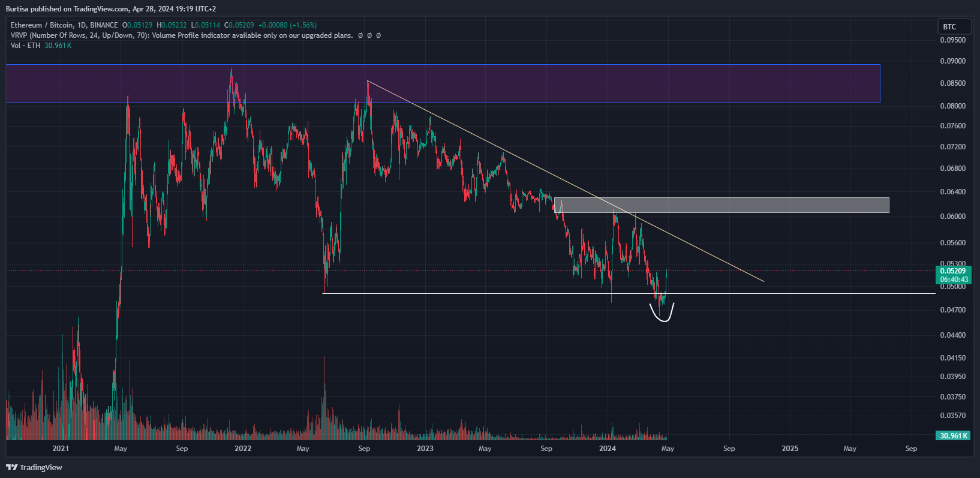
Task: Click the open price value O0.05129
Action: click(x=137, y=25)
